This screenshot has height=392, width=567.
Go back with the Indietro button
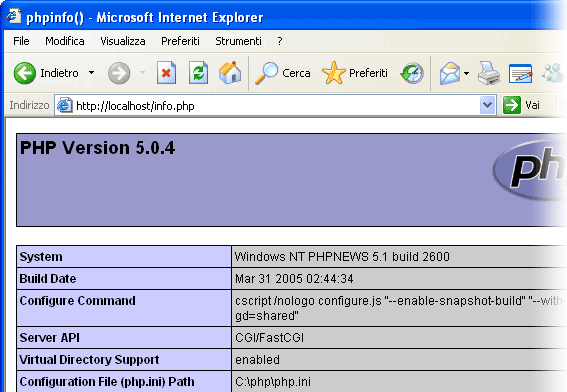coord(46,73)
